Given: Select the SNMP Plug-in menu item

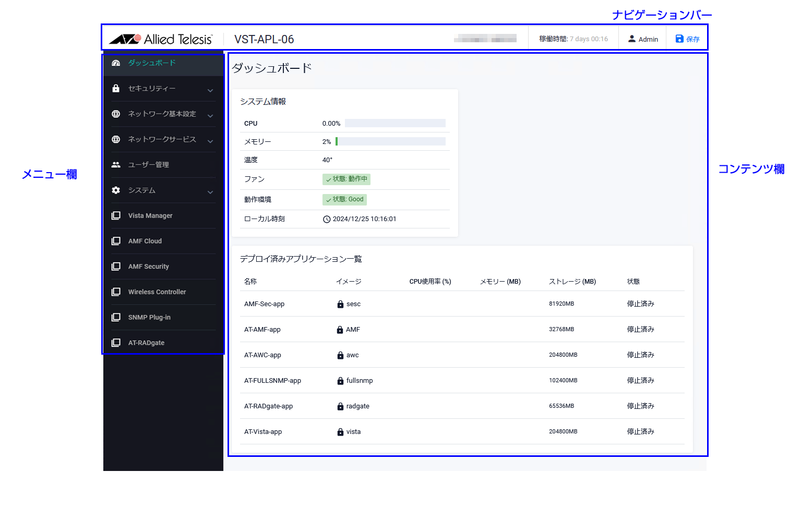Looking at the screenshot, I should click(x=149, y=318).
